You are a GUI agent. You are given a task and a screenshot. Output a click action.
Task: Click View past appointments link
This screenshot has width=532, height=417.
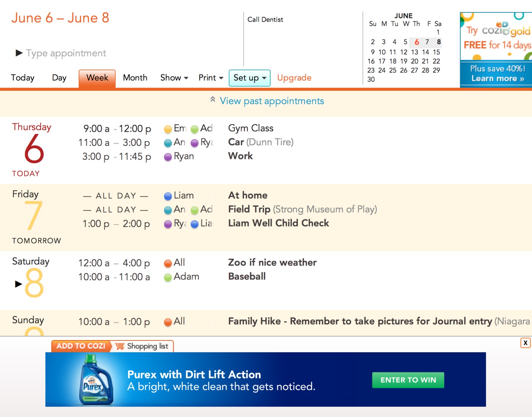[x=272, y=101]
